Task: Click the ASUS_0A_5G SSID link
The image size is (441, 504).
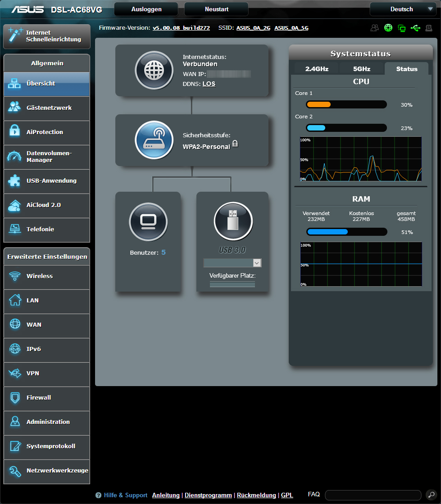Action: tap(291, 28)
